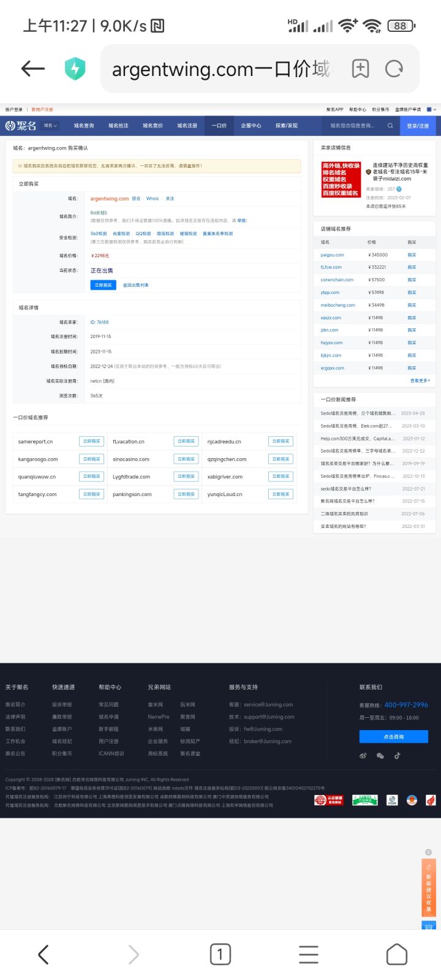Image resolution: width=441 pixels, height=980 pixels.
Task: Open the service@Juming.com email link
Action: point(268,704)
